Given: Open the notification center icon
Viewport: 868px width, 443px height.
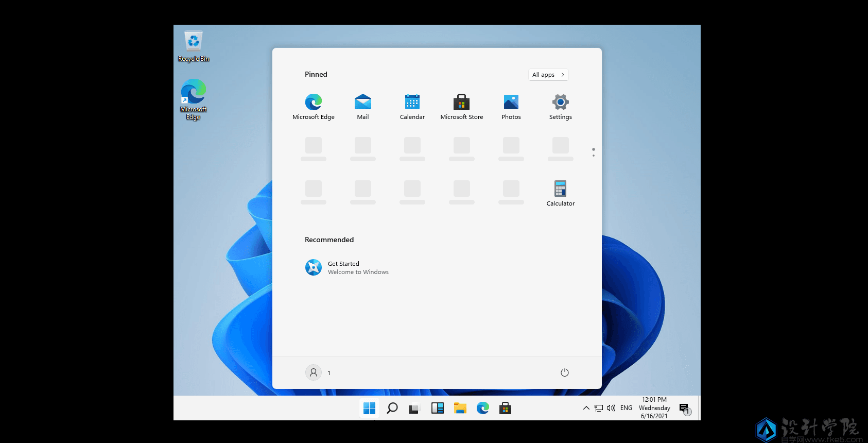Looking at the screenshot, I should click(x=685, y=409).
